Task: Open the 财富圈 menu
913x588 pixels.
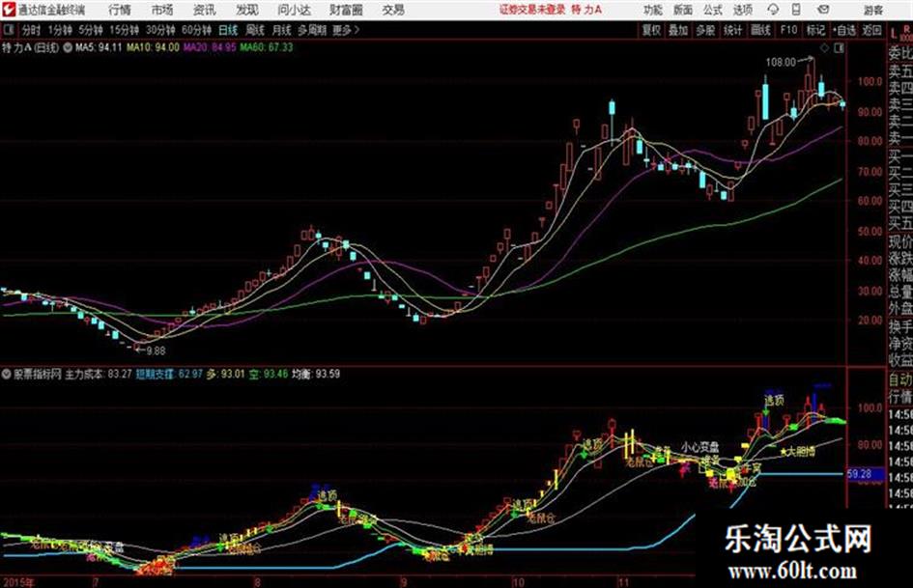Action: (346, 10)
